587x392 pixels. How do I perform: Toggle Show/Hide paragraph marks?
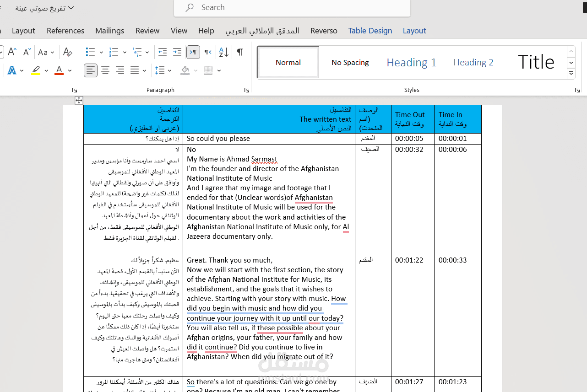tap(240, 52)
